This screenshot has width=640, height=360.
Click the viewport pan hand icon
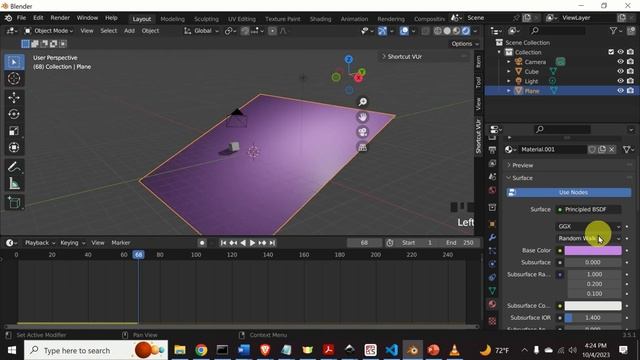pos(362,117)
